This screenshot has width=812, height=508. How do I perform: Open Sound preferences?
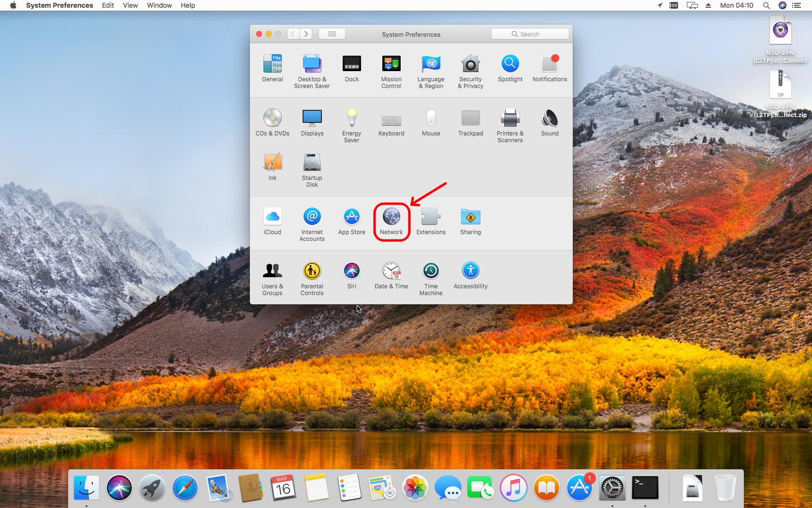550,122
